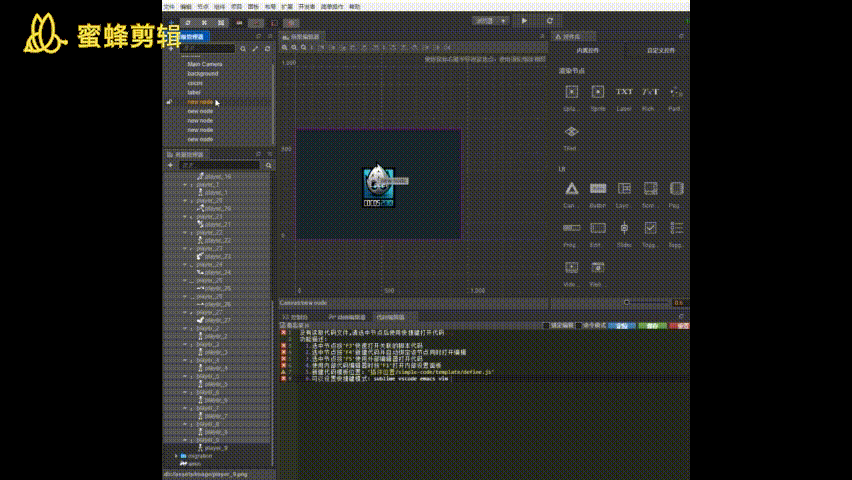This screenshot has width=852, height=480.
Task: Open the preview platform dropdown
Action: [491, 21]
